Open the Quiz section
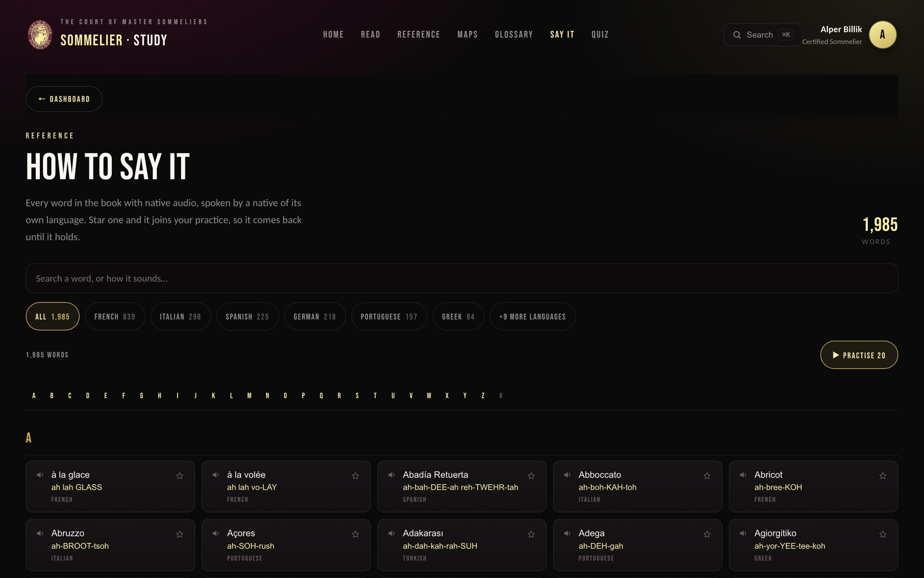 click(x=600, y=35)
